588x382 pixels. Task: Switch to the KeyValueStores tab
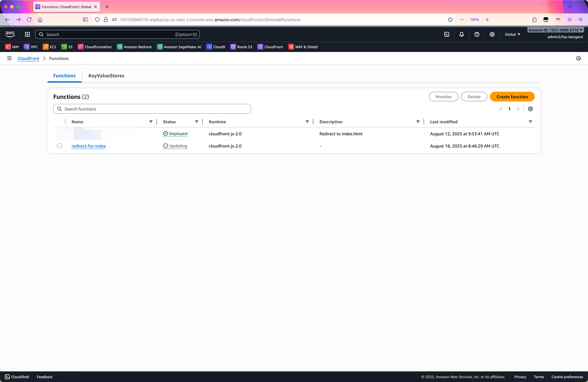(106, 76)
